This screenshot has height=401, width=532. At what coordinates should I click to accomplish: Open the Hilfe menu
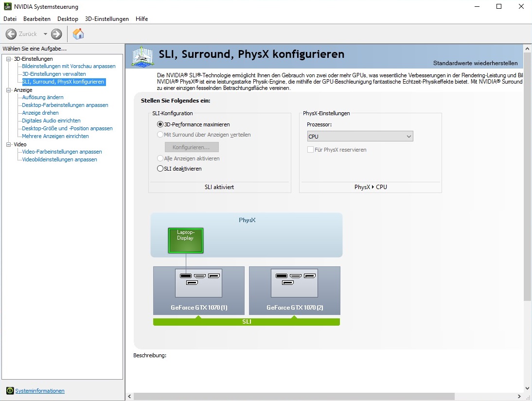[142, 19]
